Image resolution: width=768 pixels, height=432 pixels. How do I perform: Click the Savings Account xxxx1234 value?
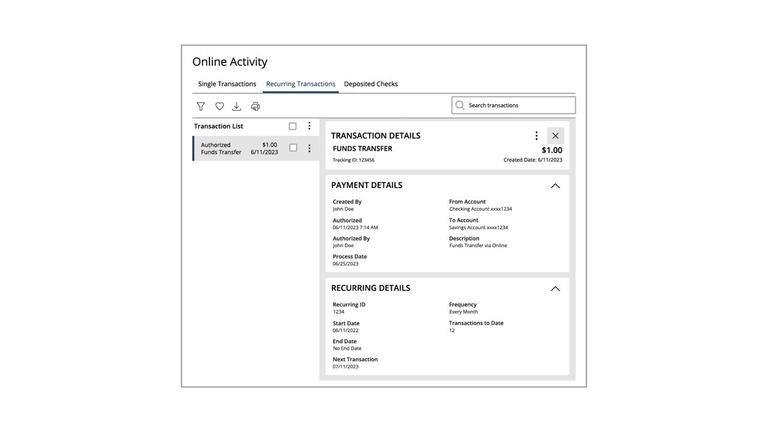479,228
